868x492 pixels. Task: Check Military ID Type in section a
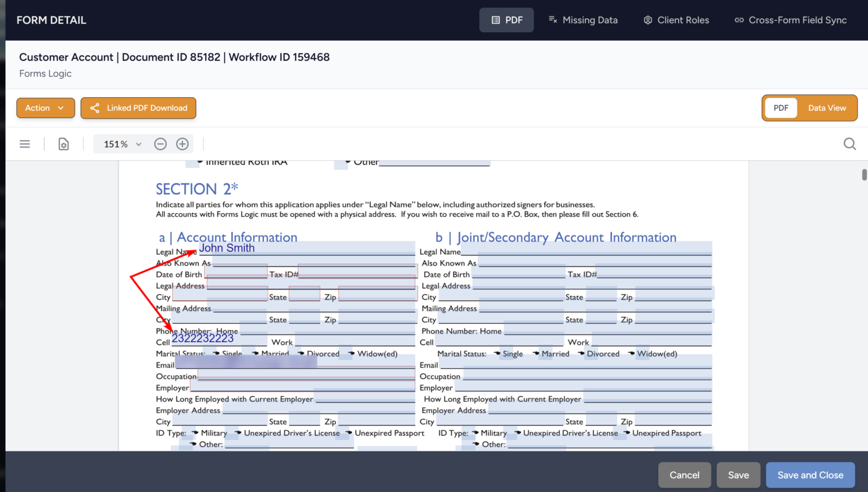(195, 433)
